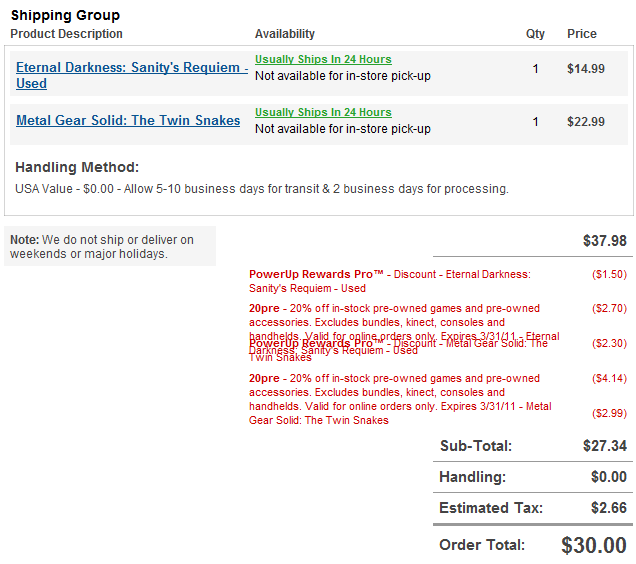Click the Qty column header

(535, 34)
